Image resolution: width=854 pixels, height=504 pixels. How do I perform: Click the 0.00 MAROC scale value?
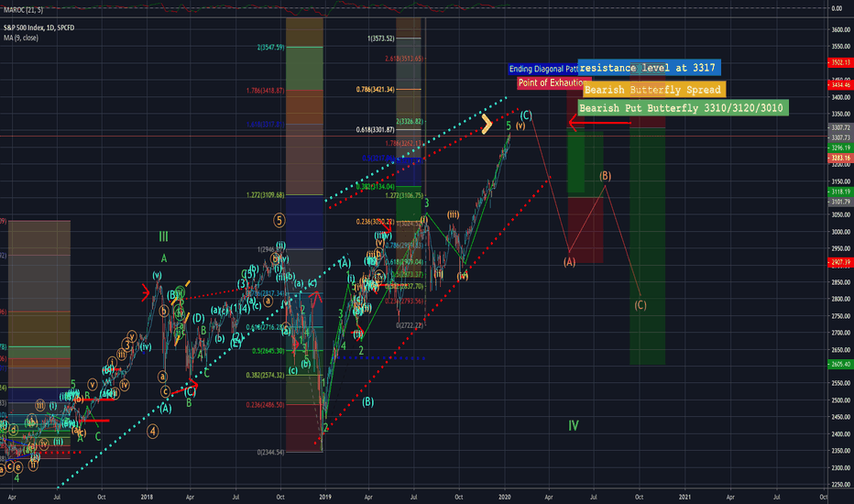(838, 8)
